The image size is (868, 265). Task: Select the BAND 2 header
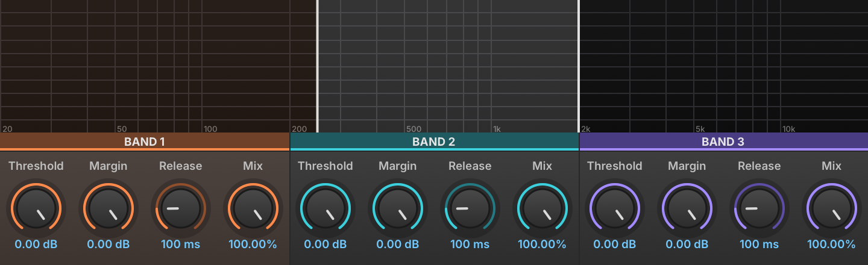pyautogui.click(x=434, y=142)
